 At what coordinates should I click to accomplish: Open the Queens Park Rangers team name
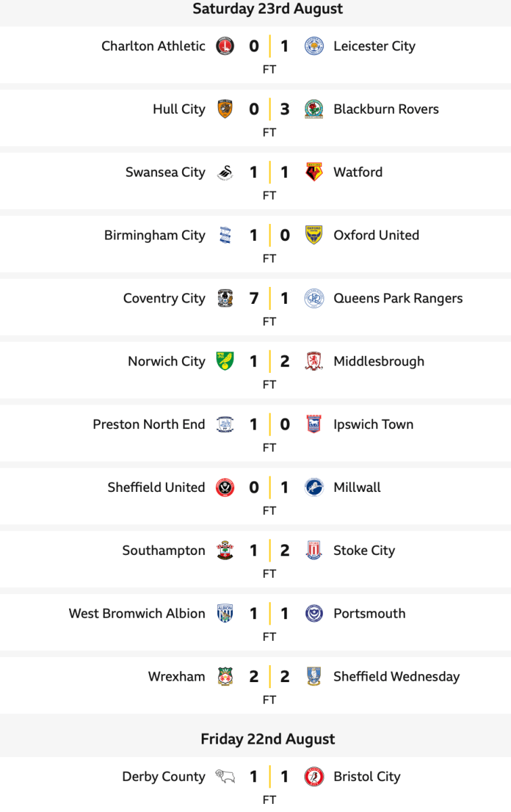point(398,298)
